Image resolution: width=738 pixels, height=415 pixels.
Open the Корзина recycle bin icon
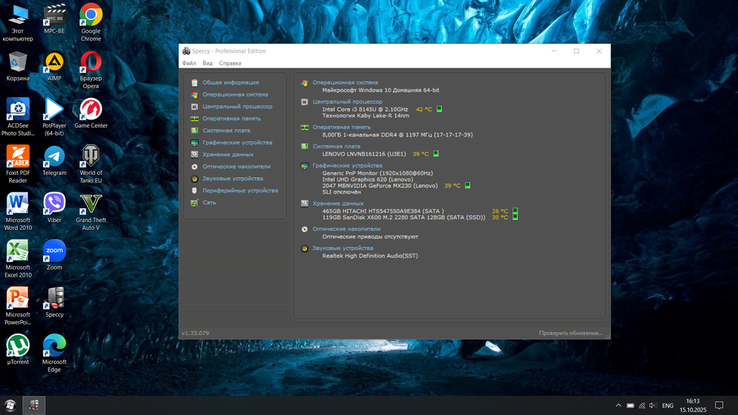point(18,66)
